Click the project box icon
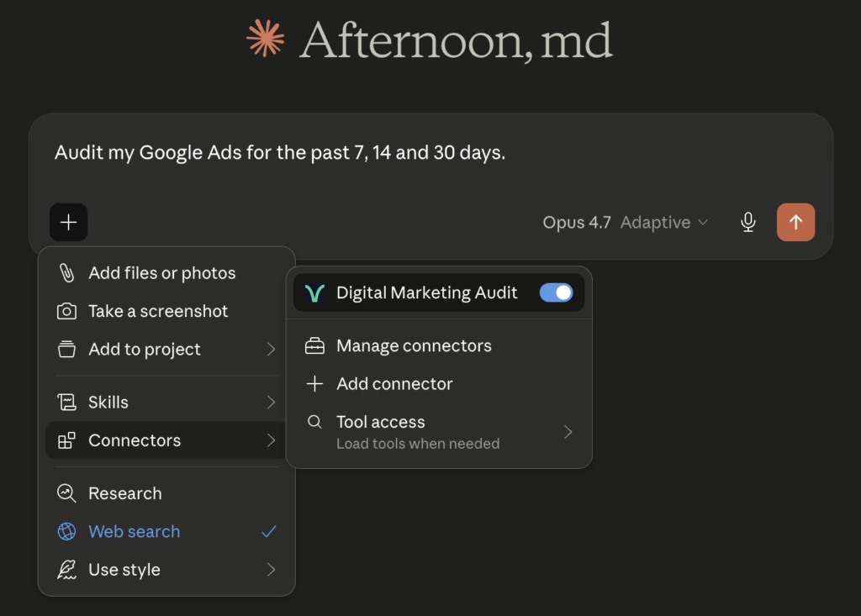 67,349
